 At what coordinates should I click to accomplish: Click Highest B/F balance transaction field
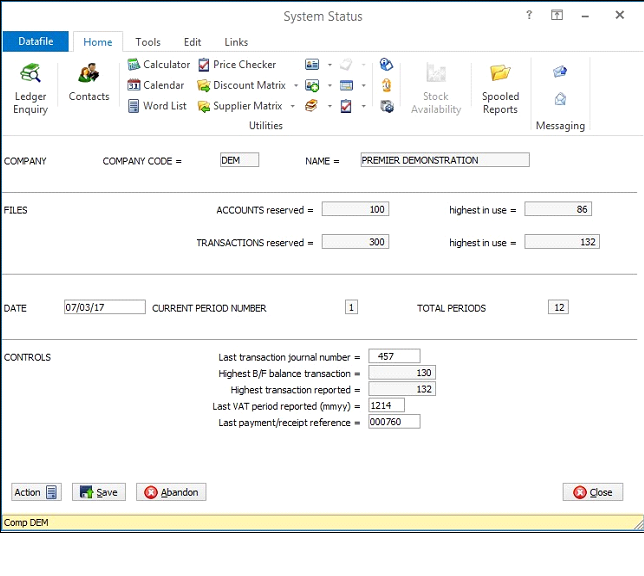point(402,373)
